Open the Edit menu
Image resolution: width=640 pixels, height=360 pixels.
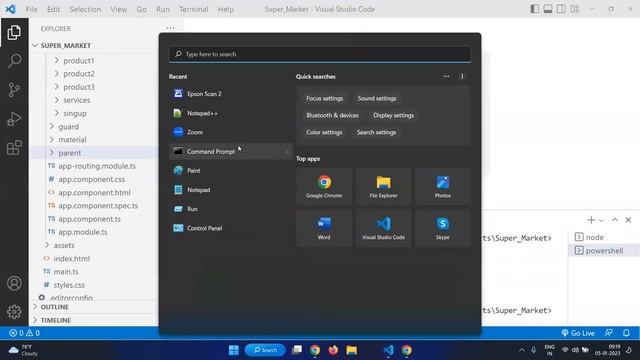[x=53, y=9]
